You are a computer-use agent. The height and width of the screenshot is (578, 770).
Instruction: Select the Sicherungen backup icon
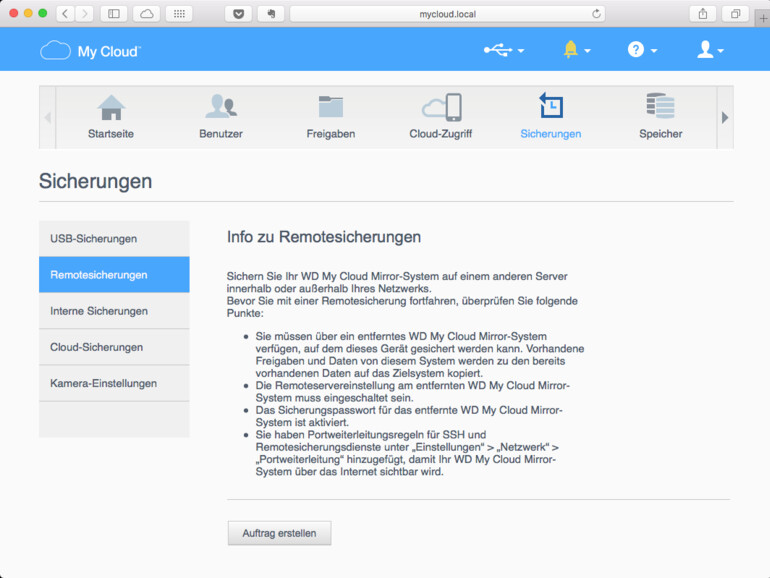coord(551,106)
